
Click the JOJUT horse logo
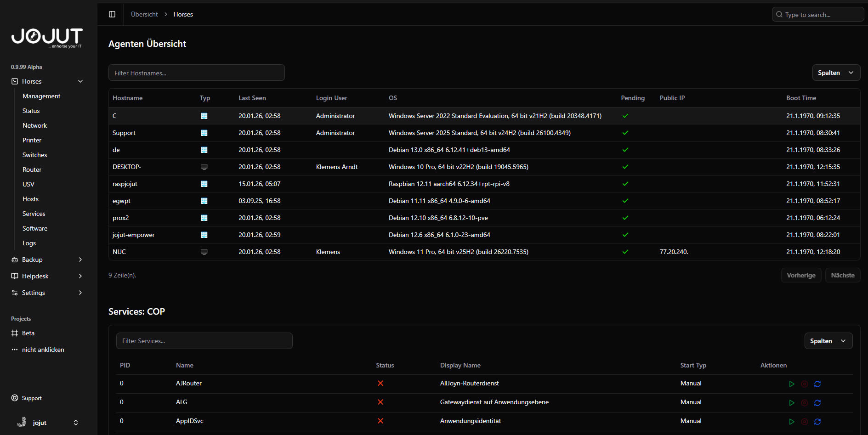46,37
